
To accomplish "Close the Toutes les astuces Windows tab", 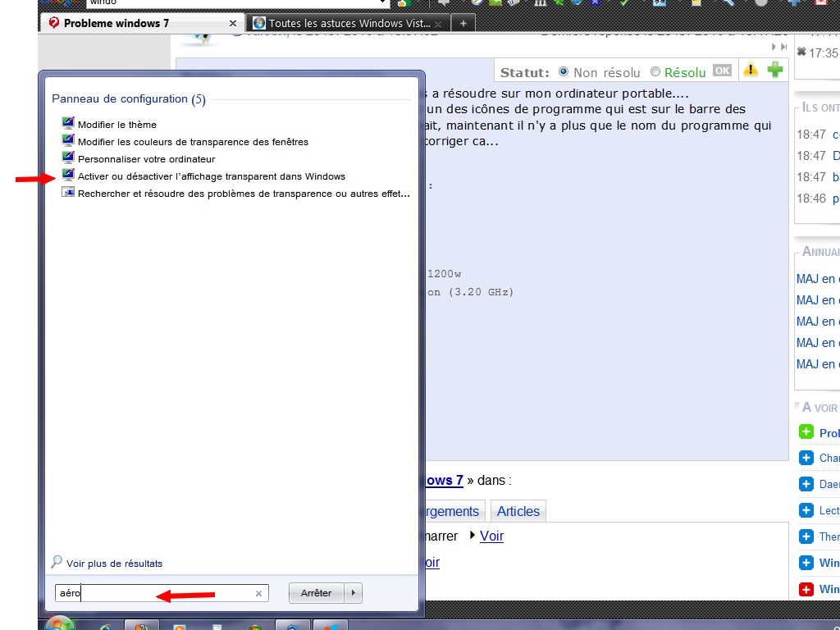I will (438, 24).
